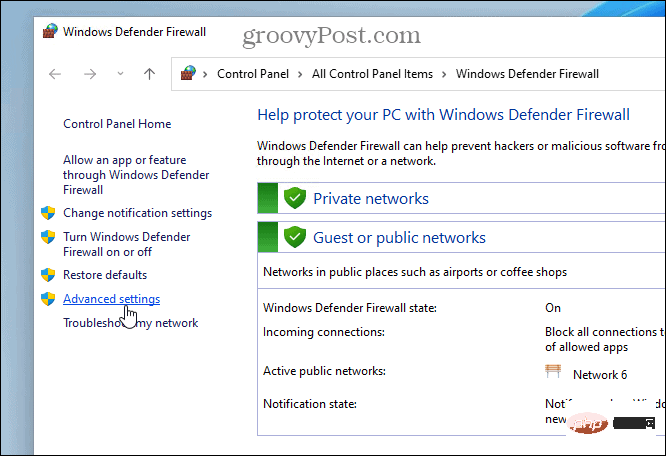Go up one level with the up arrow
Viewport: 666px width, 456px height.
click(x=149, y=74)
